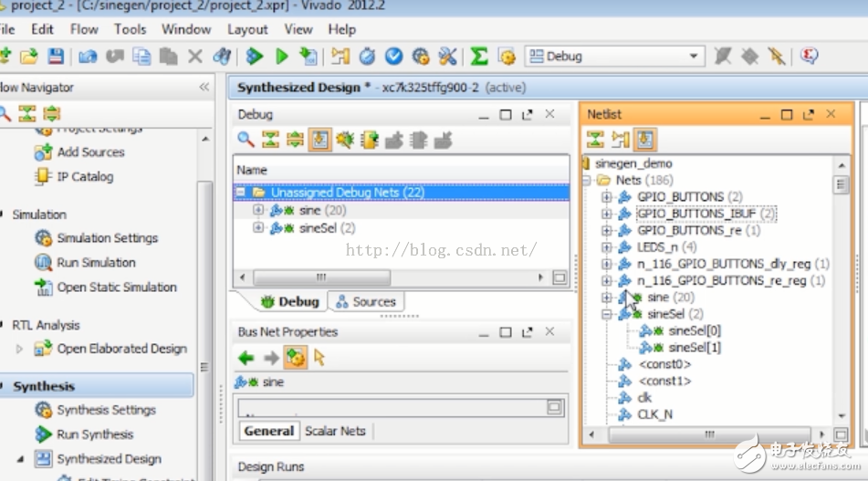Click the wrench and screwdriver settings icon
The height and width of the screenshot is (481, 868).
point(447,57)
